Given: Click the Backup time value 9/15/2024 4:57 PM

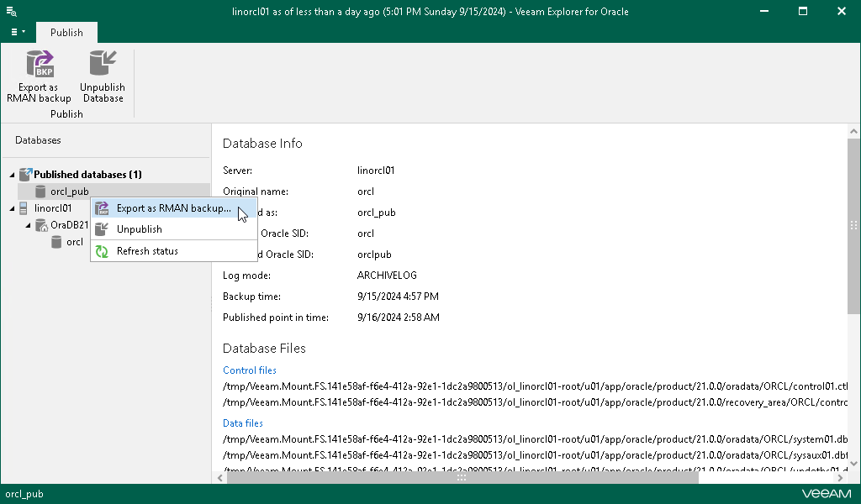Looking at the screenshot, I should click(398, 297).
